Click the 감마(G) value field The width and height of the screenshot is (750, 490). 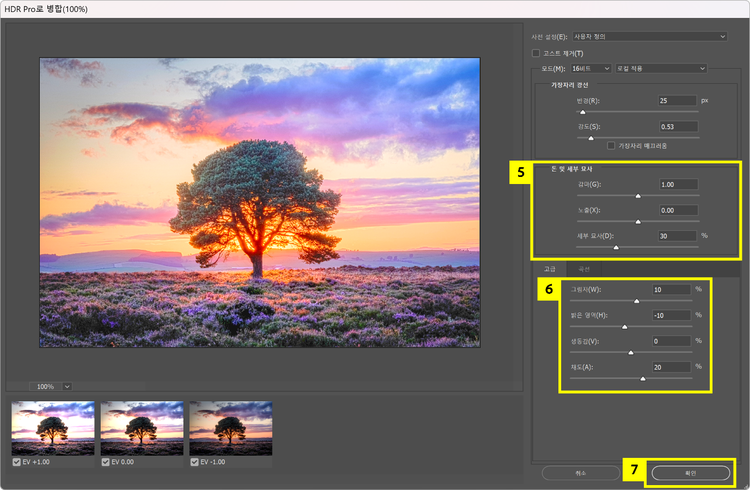coord(678,184)
